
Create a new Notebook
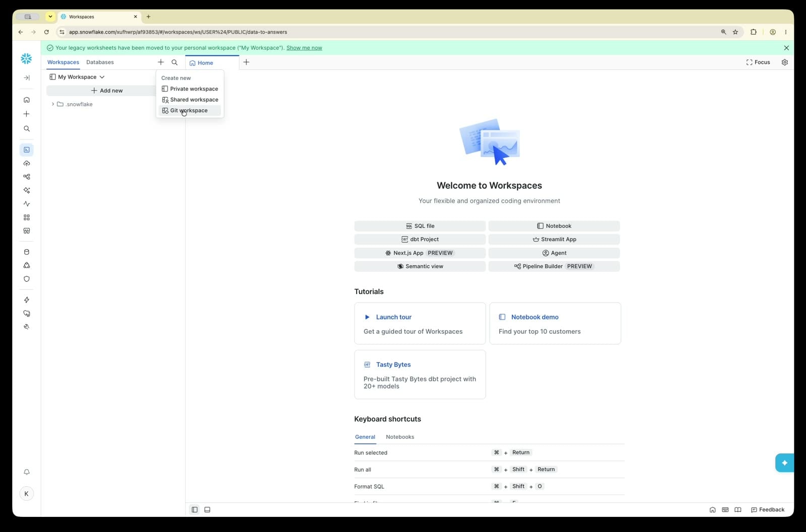(554, 226)
